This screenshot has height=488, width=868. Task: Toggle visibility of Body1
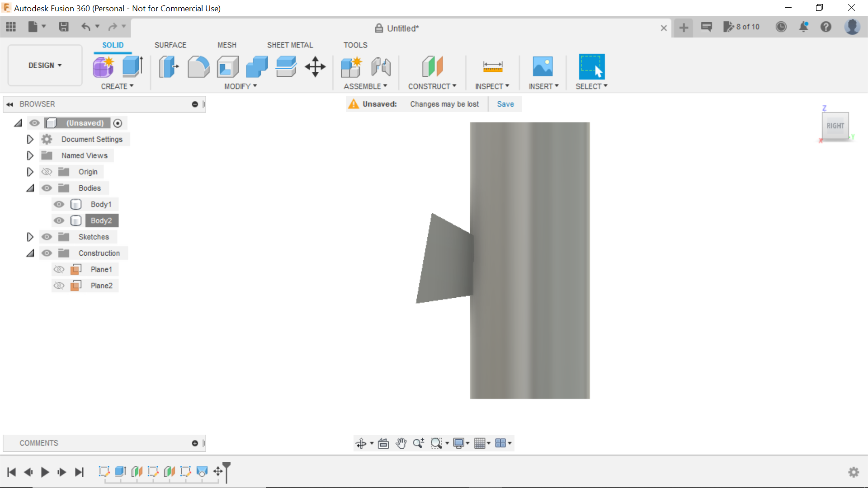point(58,204)
